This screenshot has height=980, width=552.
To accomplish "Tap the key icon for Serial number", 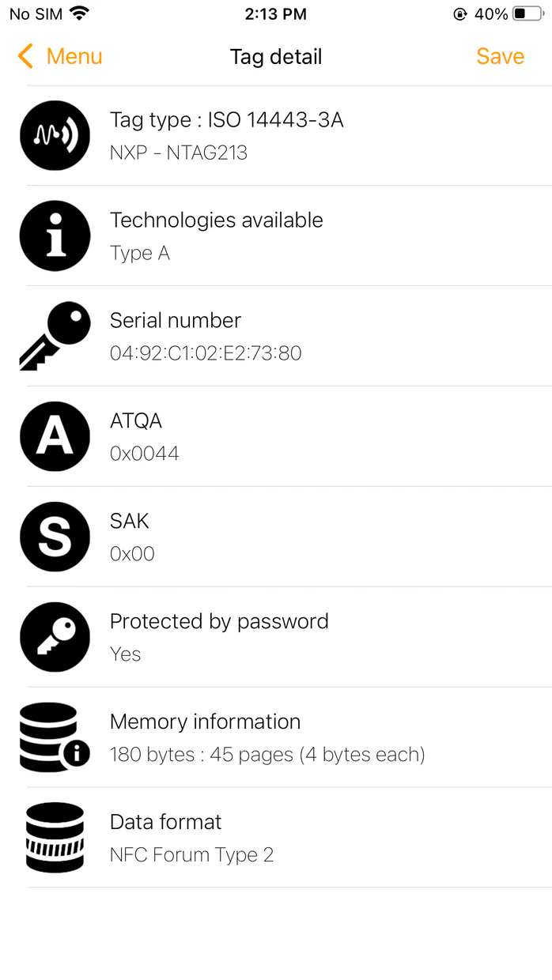I will point(55,336).
